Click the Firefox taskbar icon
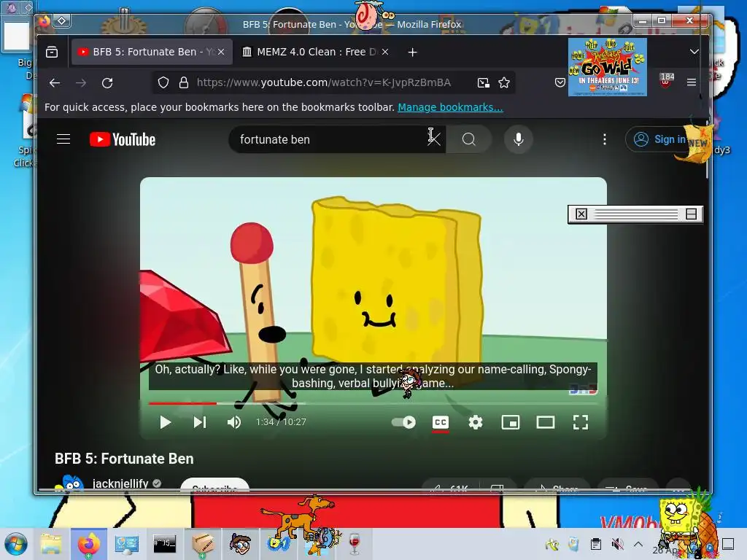The width and height of the screenshot is (747, 560). click(x=88, y=544)
